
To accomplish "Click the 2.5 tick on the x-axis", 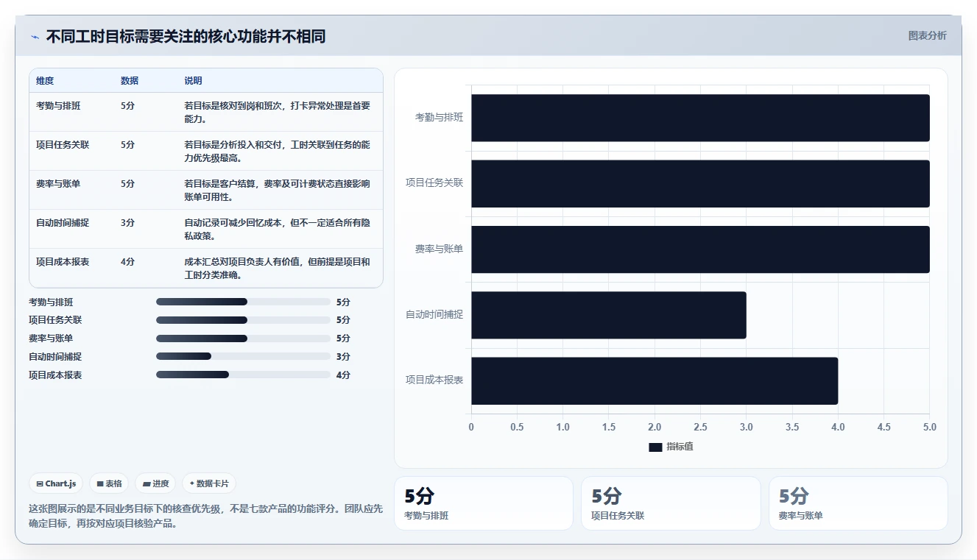I will pyautogui.click(x=700, y=427).
